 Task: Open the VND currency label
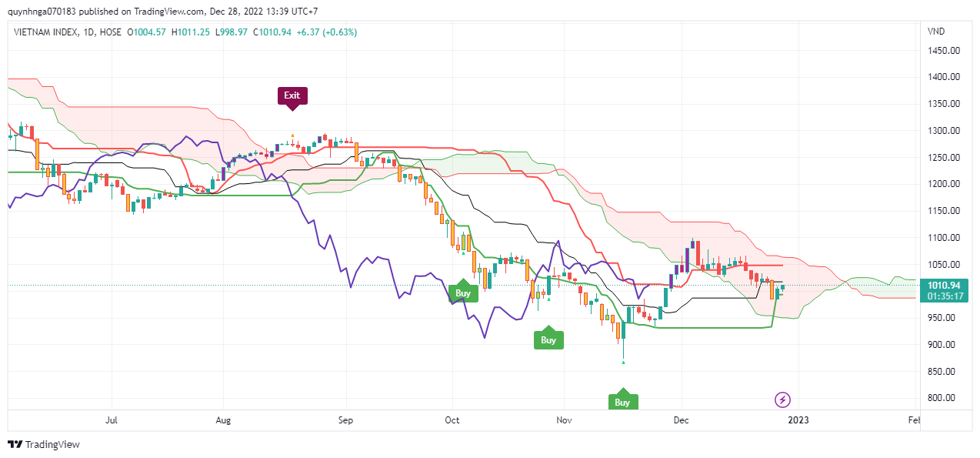[936, 32]
